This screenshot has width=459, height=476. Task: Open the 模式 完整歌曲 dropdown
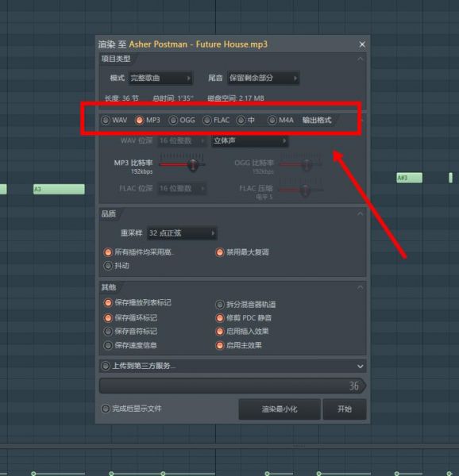click(x=160, y=78)
